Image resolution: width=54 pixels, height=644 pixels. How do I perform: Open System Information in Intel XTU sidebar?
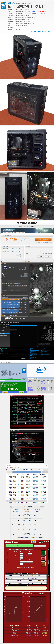pyautogui.click(x=5, y=323)
